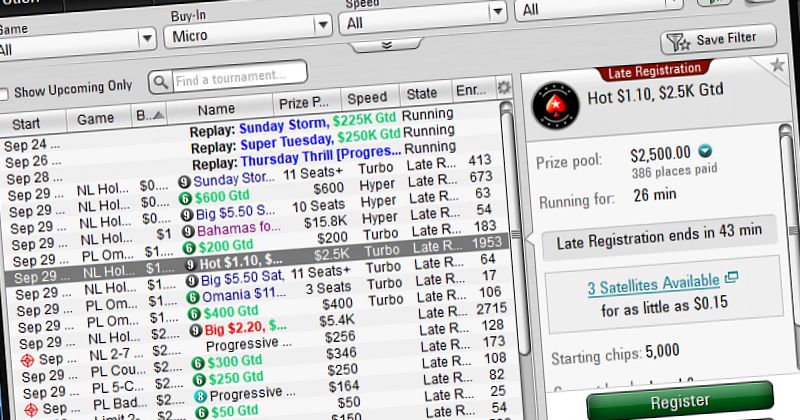Image resolution: width=800 pixels, height=420 pixels.
Task: Click the green Register button
Action: coord(680,399)
